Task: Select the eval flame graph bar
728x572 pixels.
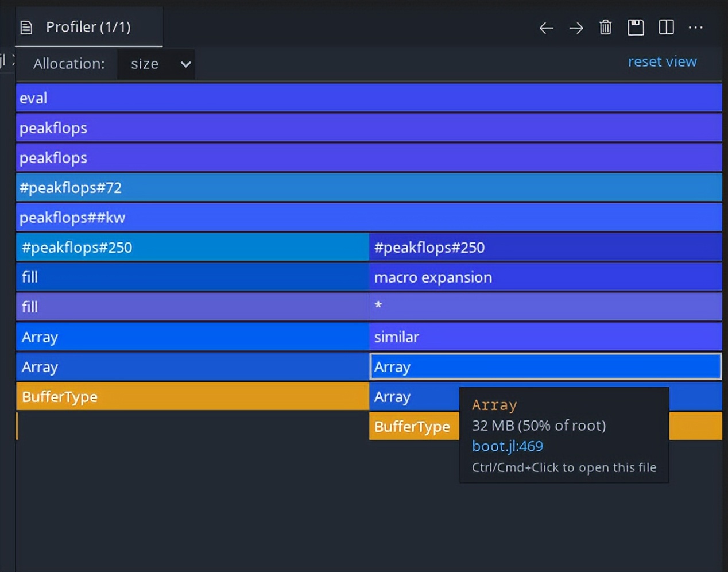Action: [x=369, y=98]
